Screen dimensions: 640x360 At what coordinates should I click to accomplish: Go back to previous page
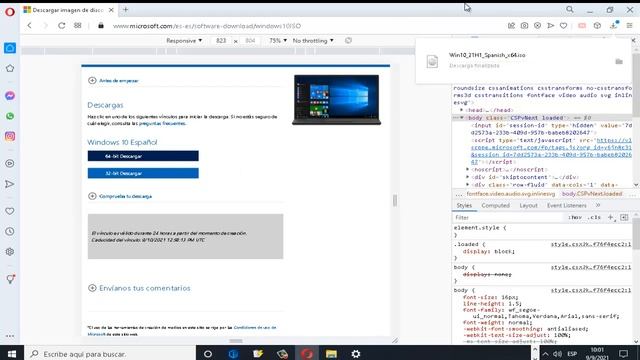click(x=29, y=25)
